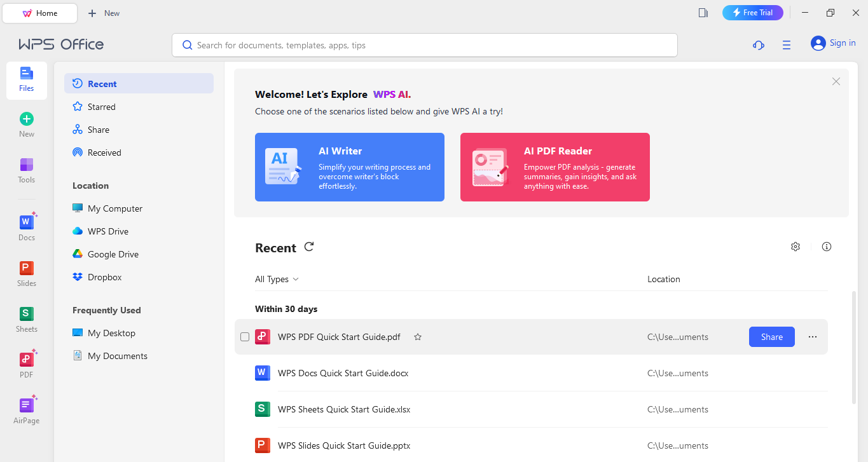Image resolution: width=868 pixels, height=462 pixels.
Task: Select checkbox for WPS PDF Quick Start Guide
Action: (x=245, y=337)
